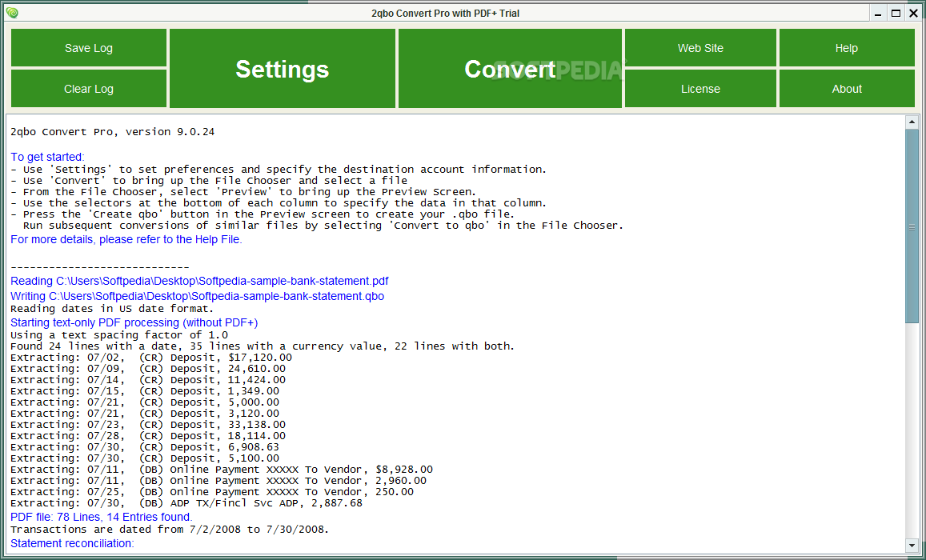Screen dimensions: 926x560
Task: Click the 'To get started:' heading
Action: [x=47, y=157]
